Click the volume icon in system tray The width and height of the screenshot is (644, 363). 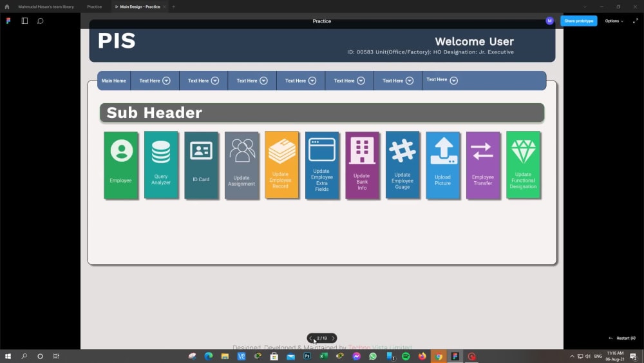pos(588,356)
